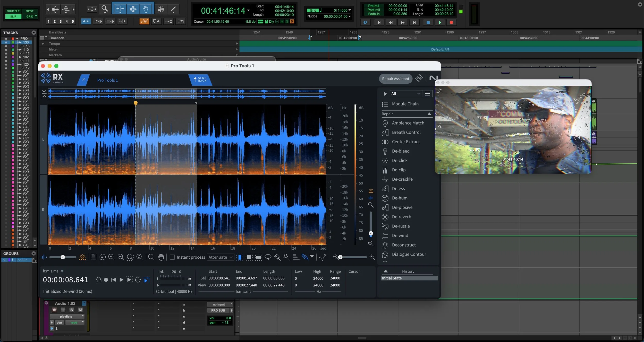Enable SHUFFLE edit mode

tap(13, 11)
